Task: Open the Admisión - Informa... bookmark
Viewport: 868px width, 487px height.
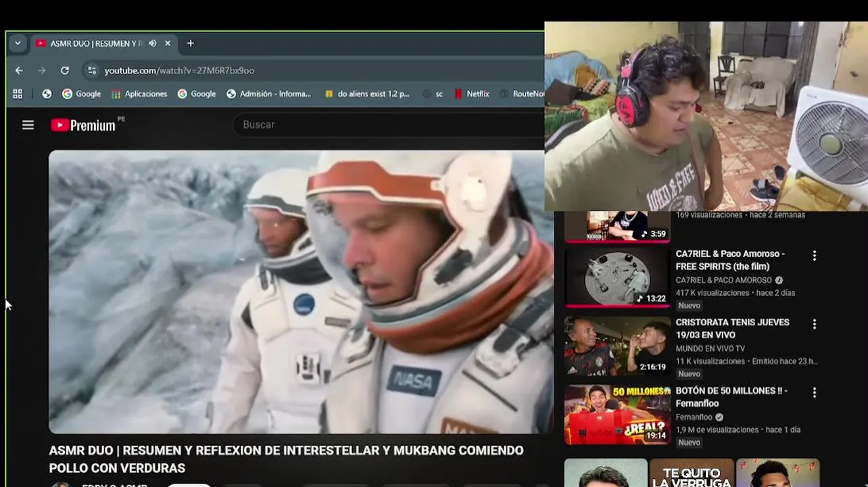Action: coord(269,94)
